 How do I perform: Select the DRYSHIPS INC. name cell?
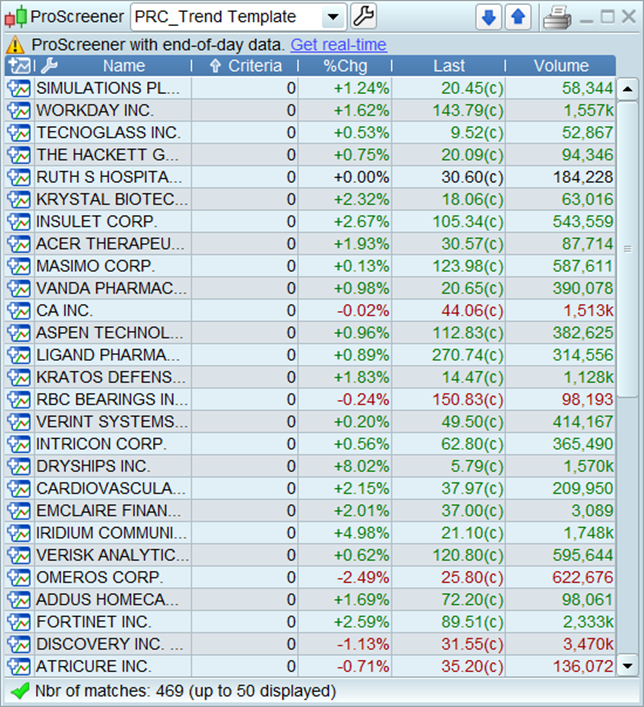click(x=113, y=466)
